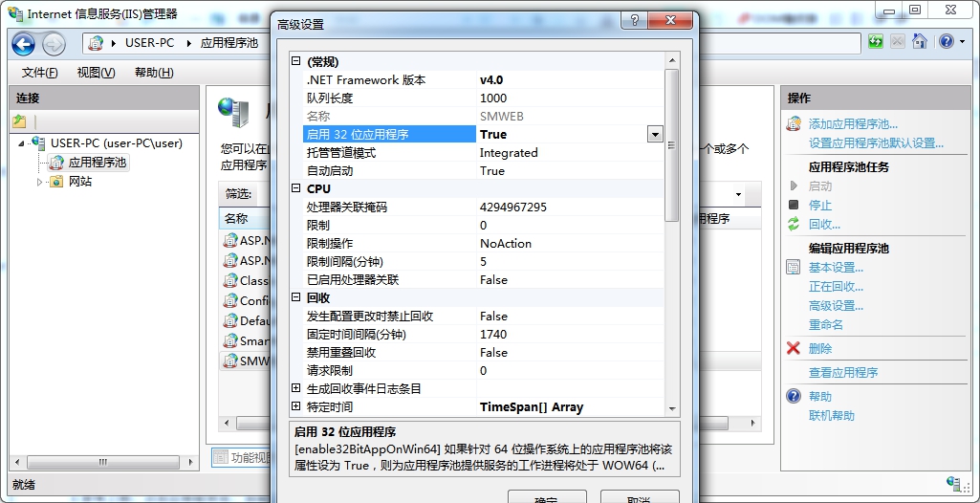Click 帮助 link in Actions pane
Image resolution: width=980 pixels, height=503 pixels.
[x=820, y=396]
